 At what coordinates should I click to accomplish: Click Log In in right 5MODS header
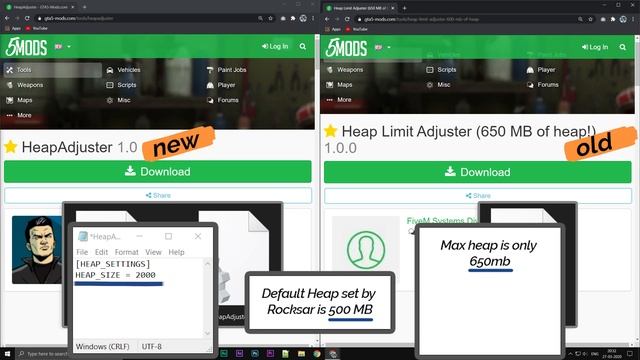[595, 47]
